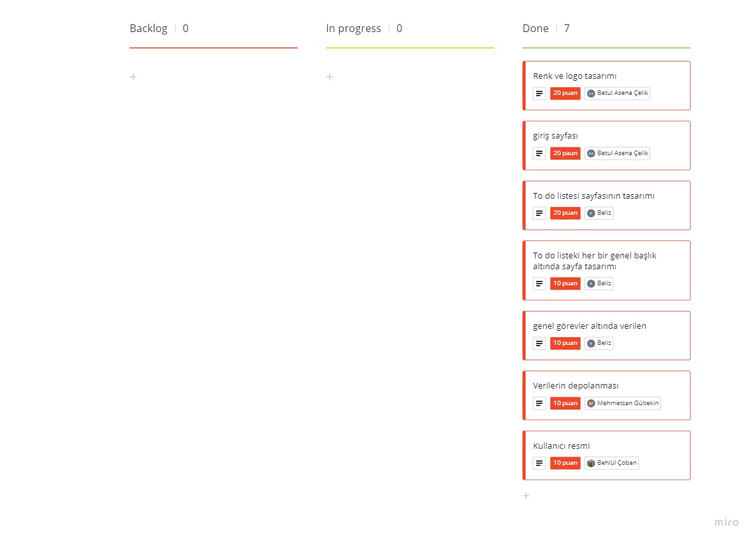The width and height of the screenshot is (756, 543).
Task: Click description icon on Verilerin depolanması card
Action: [539, 403]
